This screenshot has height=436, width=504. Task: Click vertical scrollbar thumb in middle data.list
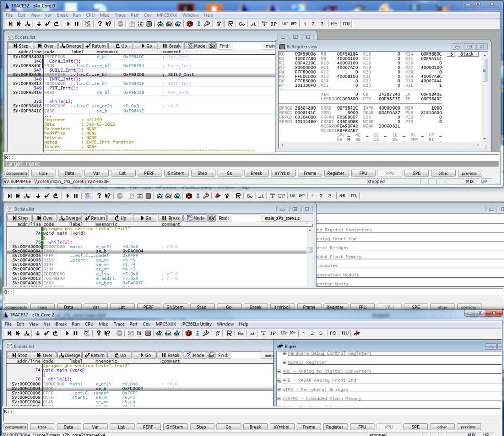coord(310,249)
